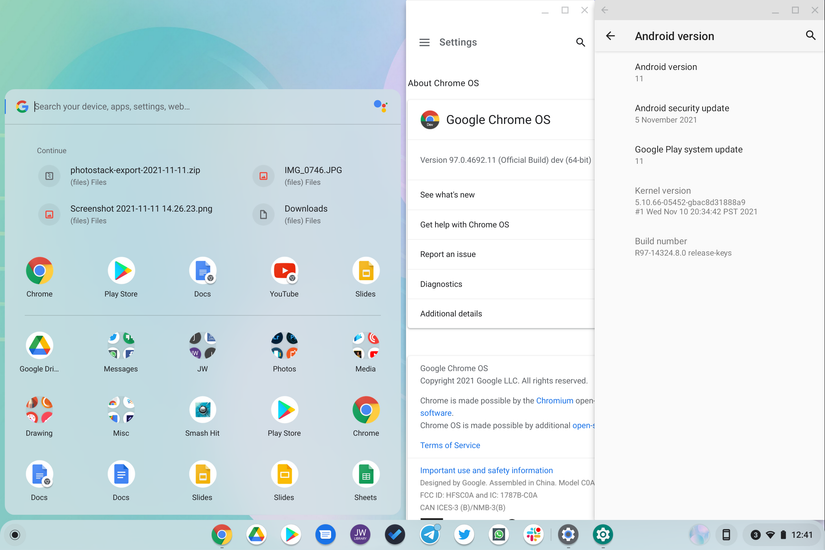Open Google Sheets app
Viewport: 825px width, 550px height.
coord(365,475)
